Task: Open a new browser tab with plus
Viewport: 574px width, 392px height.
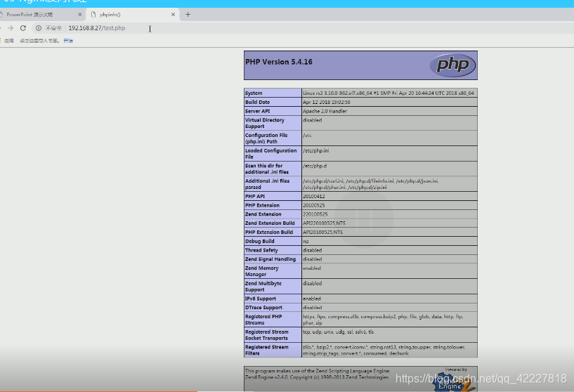Action: [188, 15]
